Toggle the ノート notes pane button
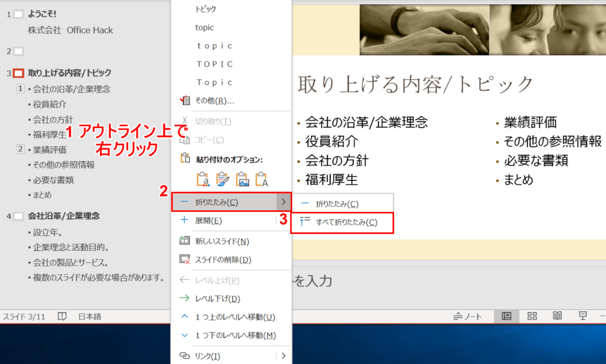Viewport: 606px width, 364px height. [468, 316]
